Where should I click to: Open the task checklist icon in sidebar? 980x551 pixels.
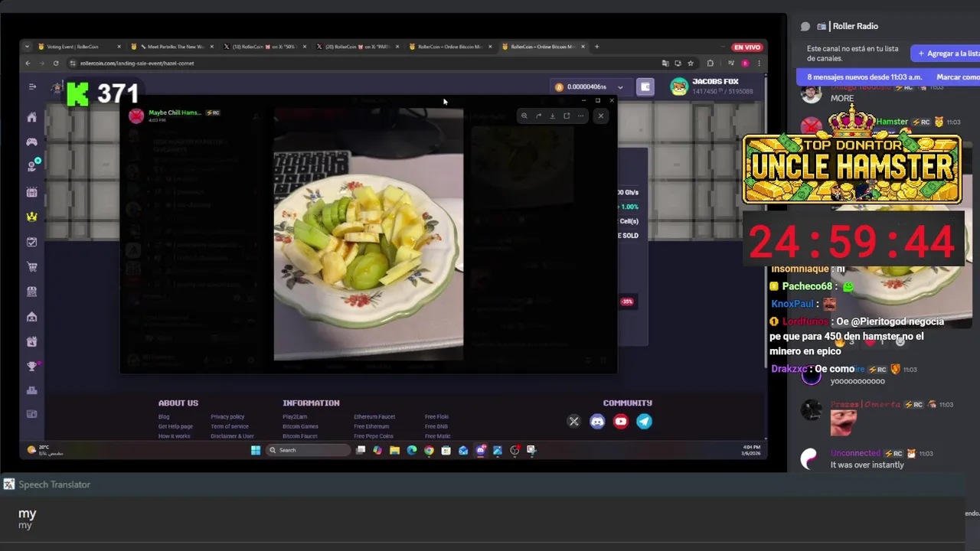click(31, 242)
